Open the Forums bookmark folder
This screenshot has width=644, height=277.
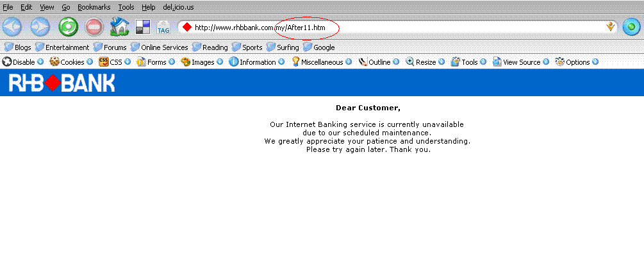coord(110,47)
